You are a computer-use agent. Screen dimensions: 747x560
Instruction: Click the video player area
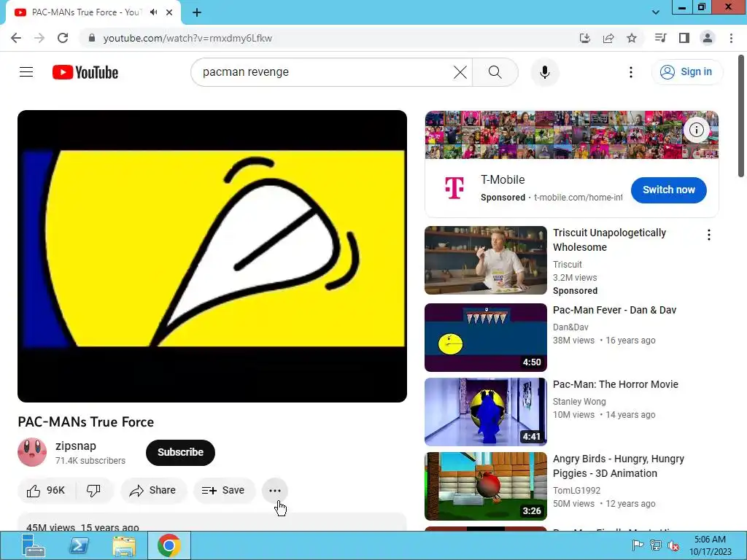[x=212, y=256]
